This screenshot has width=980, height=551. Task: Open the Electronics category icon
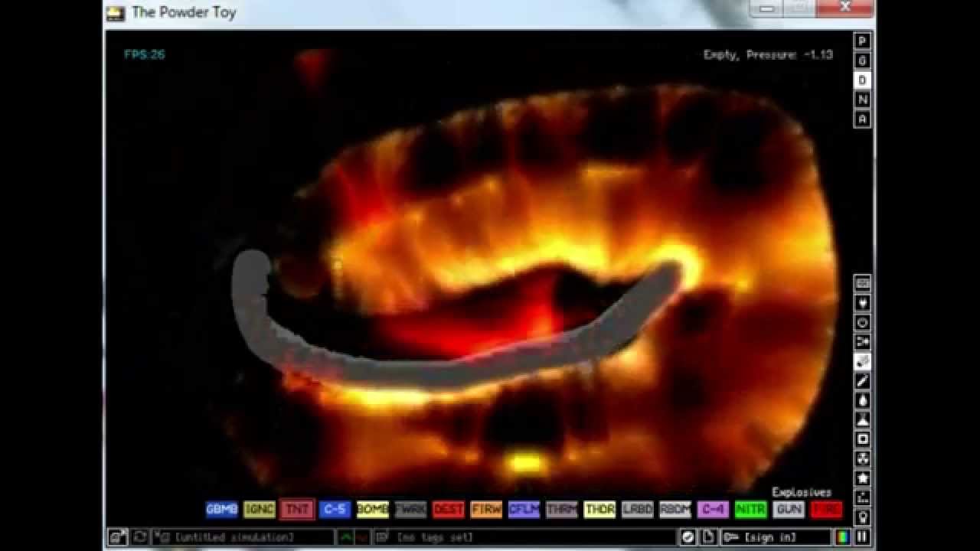pos(863,303)
